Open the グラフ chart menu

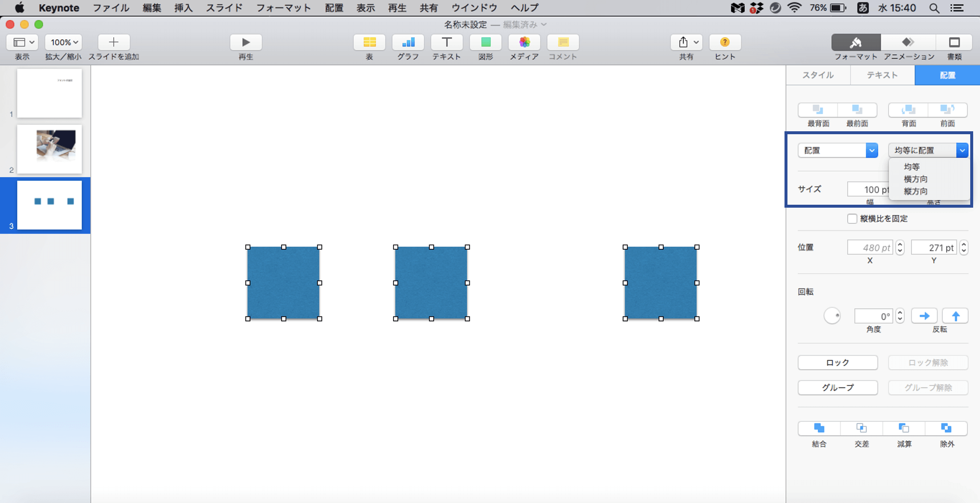(408, 42)
